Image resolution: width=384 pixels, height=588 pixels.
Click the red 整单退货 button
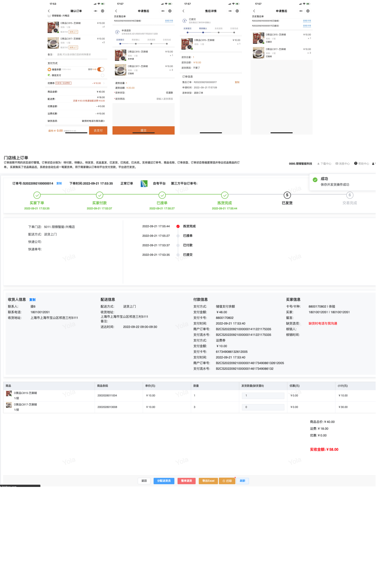pos(186,481)
